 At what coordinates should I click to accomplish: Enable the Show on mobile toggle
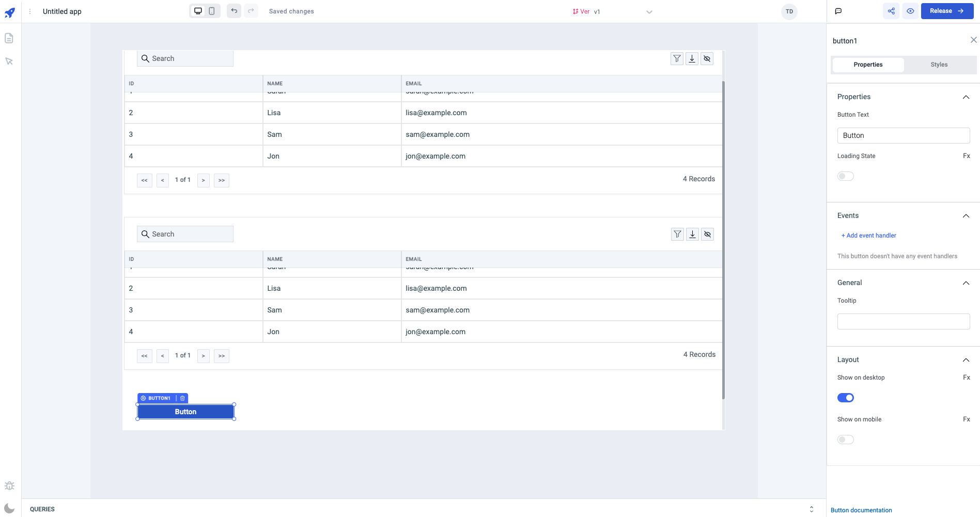tap(845, 440)
